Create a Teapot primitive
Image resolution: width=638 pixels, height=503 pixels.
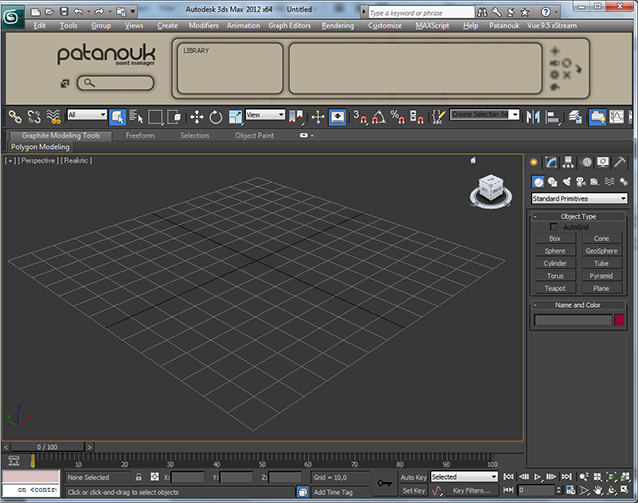pos(555,288)
